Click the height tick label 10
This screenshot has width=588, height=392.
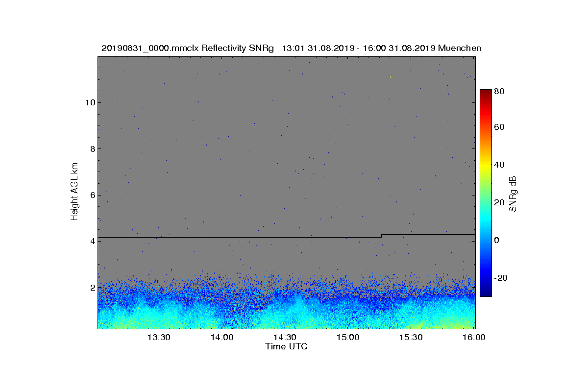pyautogui.click(x=90, y=102)
